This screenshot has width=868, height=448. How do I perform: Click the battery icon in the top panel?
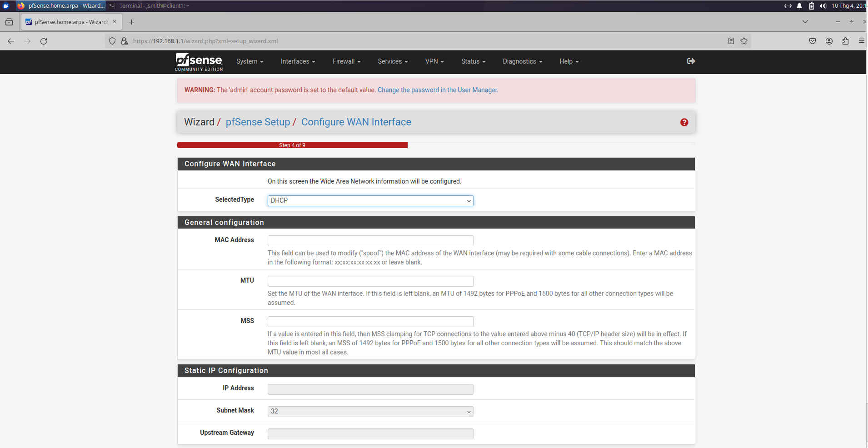[811, 6]
